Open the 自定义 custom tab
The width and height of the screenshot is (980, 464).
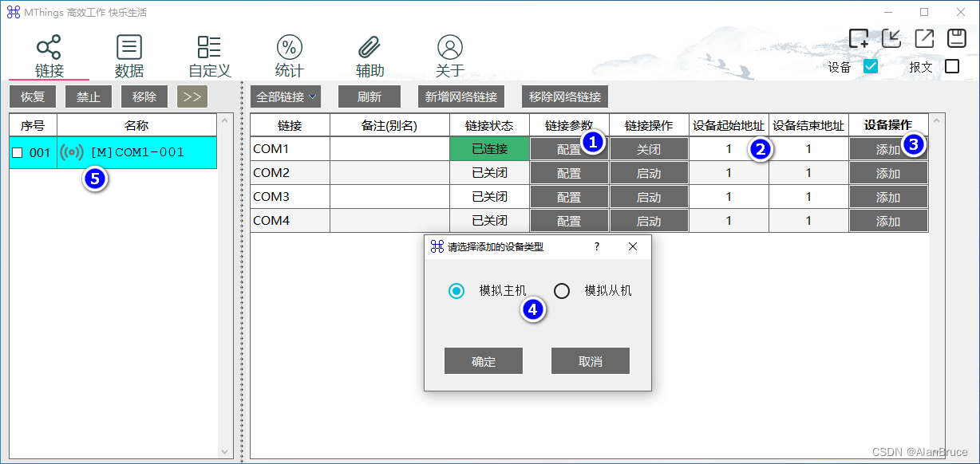209,48
